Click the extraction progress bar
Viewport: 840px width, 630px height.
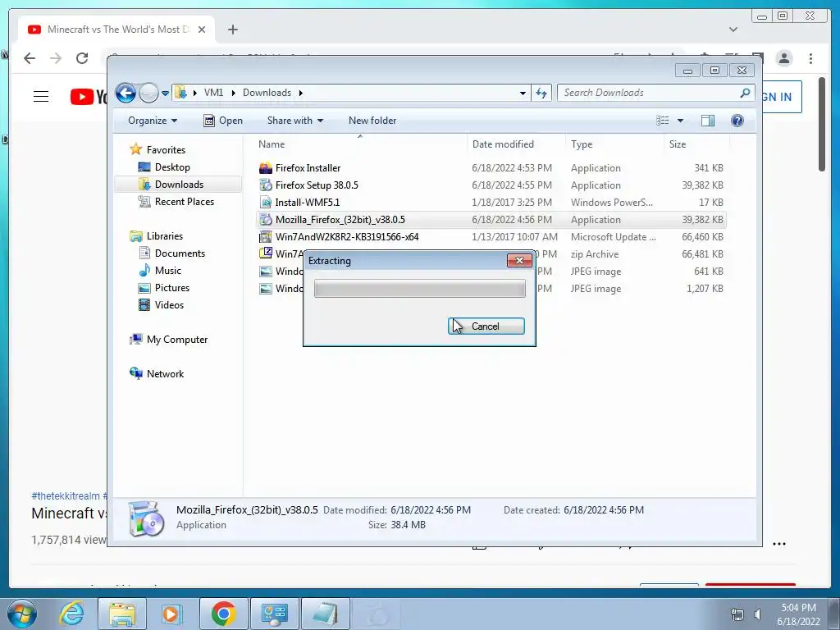(419, 288)
